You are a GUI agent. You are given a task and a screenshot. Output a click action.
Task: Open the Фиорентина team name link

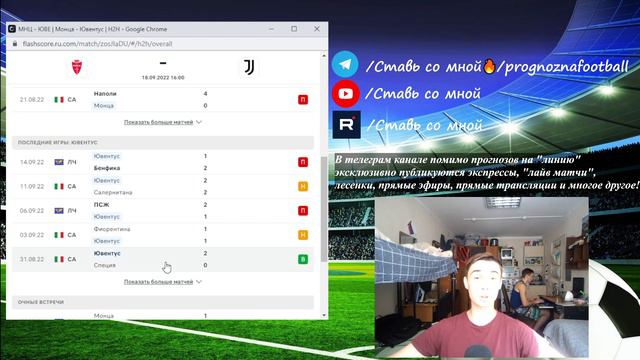click(x=112, y=229)
